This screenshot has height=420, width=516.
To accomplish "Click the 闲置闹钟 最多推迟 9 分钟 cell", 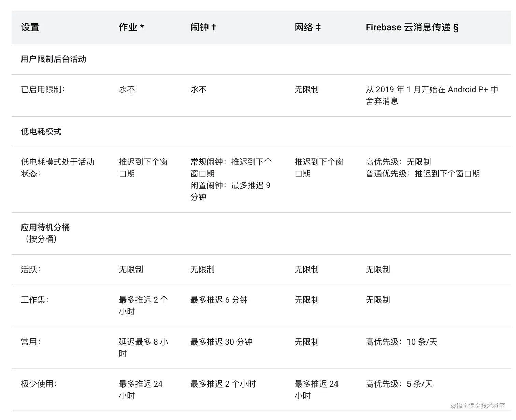I will coord(230,191).
